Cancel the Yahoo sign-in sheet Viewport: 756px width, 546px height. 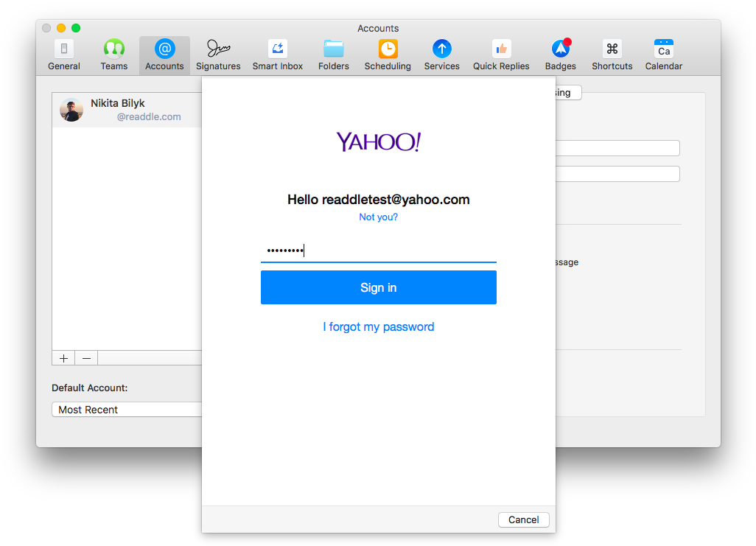tap(524, 519)
